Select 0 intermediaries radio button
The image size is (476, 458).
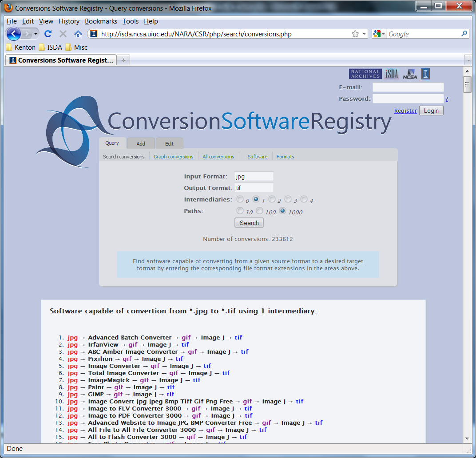pos(240,199)
